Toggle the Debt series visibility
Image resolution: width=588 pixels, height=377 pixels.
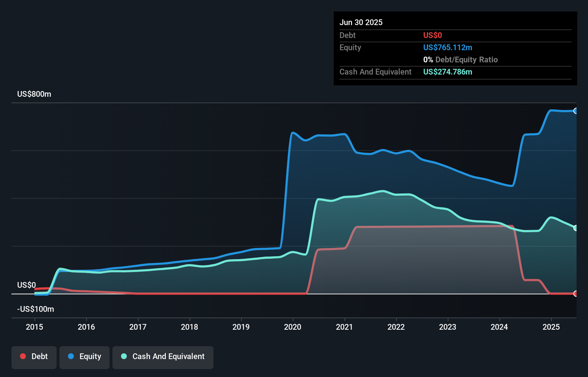[x=34, y=357]
